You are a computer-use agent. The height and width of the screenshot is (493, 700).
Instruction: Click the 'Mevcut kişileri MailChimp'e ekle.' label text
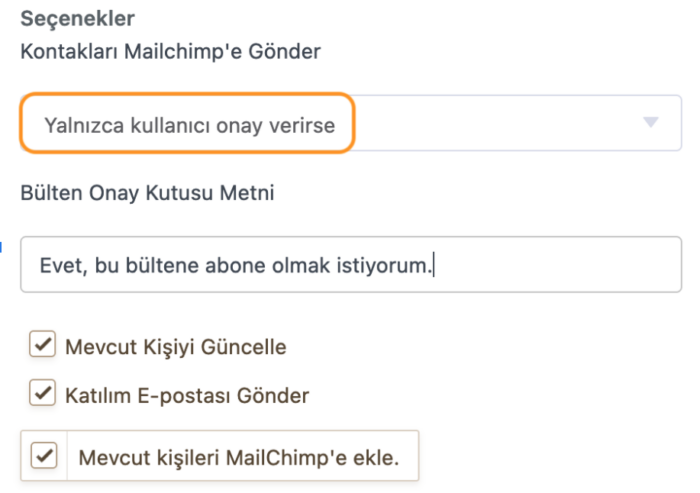[239, 458]
